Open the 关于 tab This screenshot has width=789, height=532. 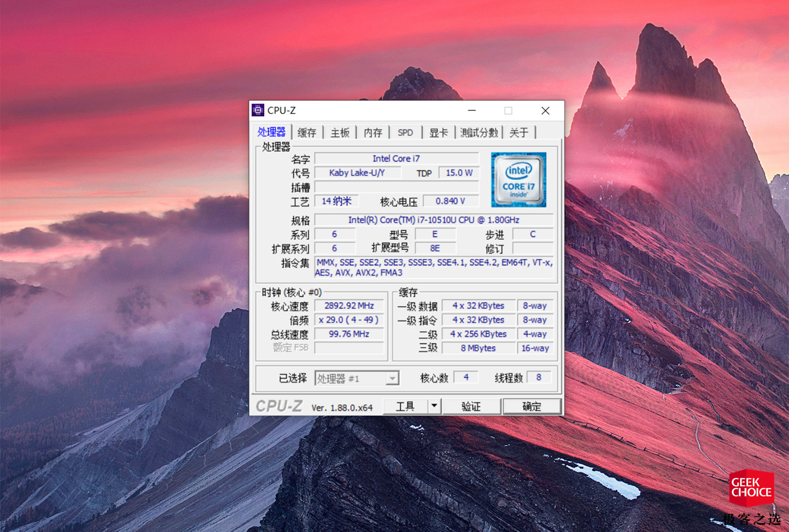click(x=519, y=132)
